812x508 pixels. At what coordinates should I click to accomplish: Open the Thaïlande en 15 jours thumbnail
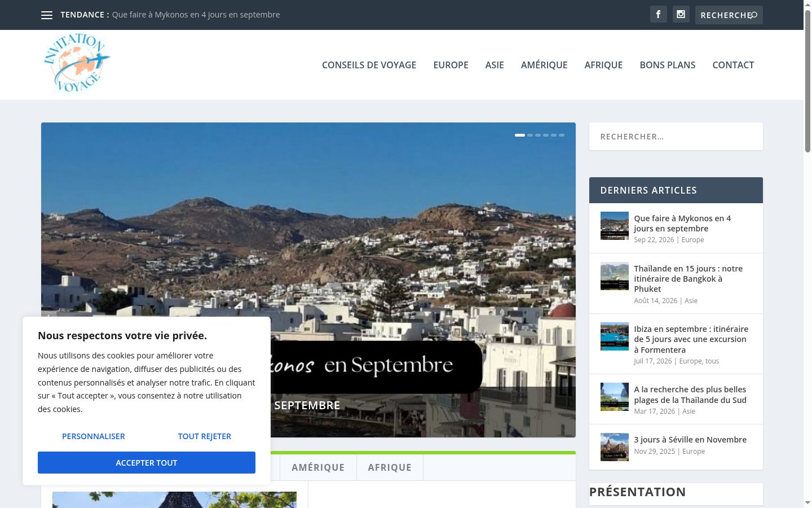[x=615, y=276]
